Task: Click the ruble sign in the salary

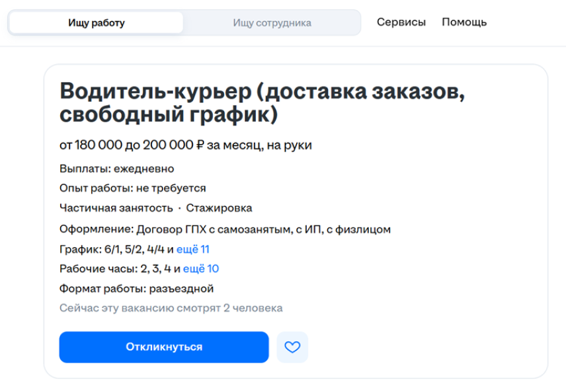Action: pyautogui.click(x=200, y=145)
